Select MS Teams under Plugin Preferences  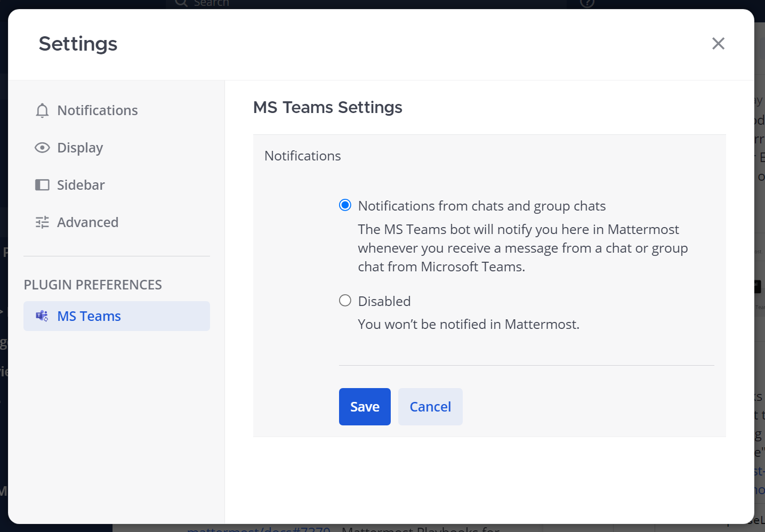[89, 316]
